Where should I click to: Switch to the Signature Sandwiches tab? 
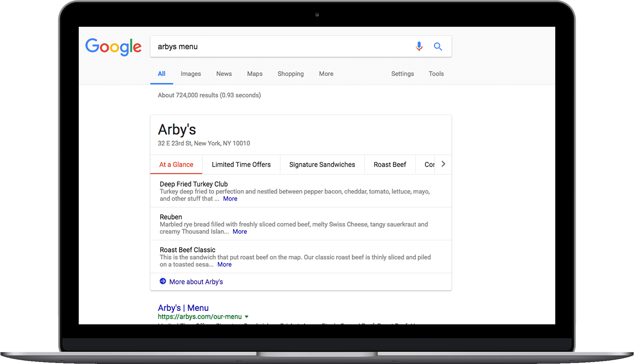coord(322,165)
